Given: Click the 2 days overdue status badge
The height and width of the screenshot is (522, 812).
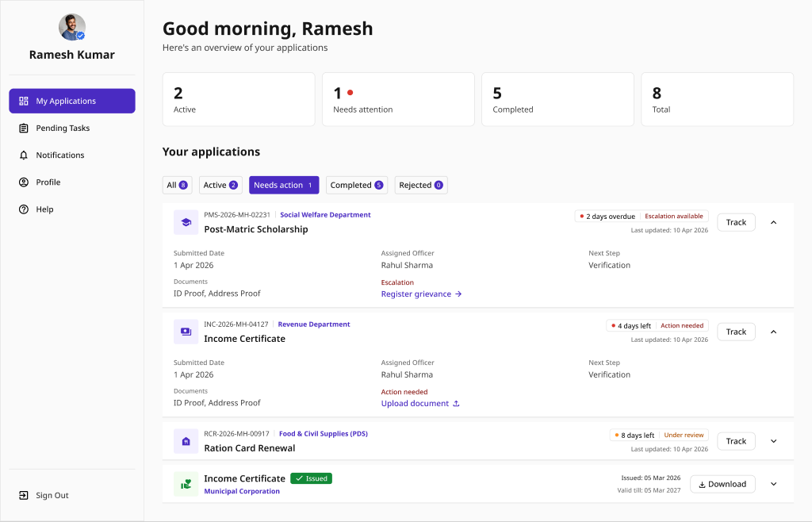Looking at the screenshot, I should pyautogui.click(x=607, y=217).
